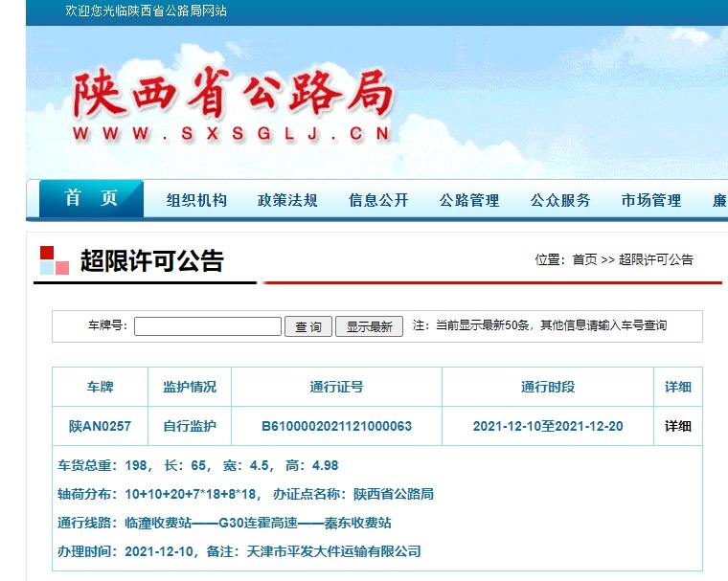
Task: Open the 政策法规 menu item
Action: [288, 200]
